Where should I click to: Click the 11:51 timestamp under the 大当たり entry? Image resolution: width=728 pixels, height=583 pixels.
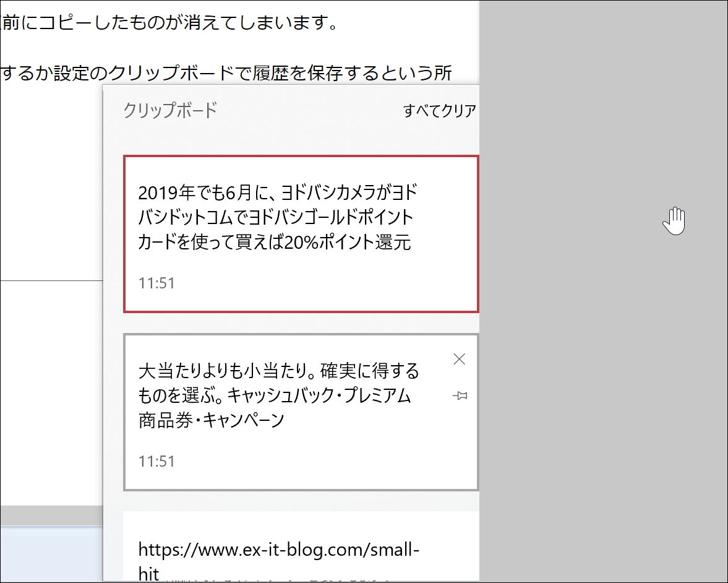(157, 461)
